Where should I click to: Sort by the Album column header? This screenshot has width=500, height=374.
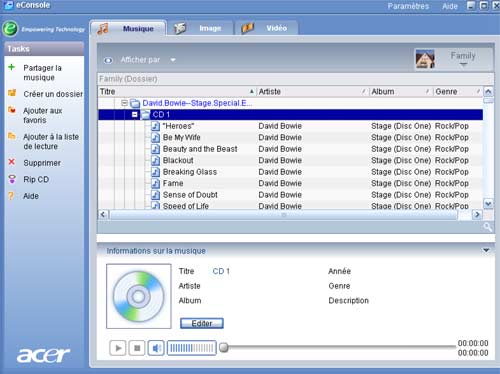click(x=401, y=91)
